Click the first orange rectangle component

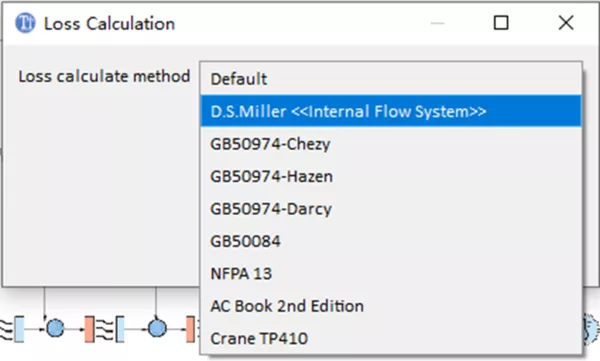90,329
